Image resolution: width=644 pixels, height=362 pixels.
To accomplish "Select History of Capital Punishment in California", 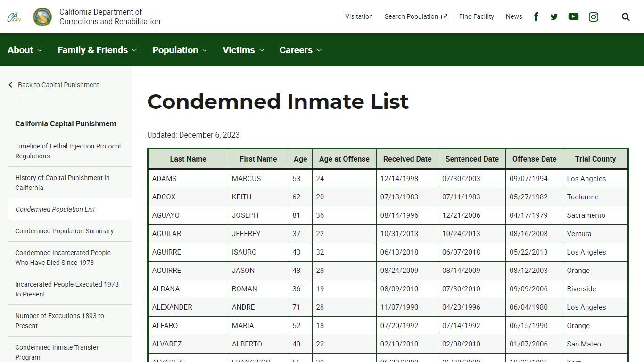I will coord(62,182).
